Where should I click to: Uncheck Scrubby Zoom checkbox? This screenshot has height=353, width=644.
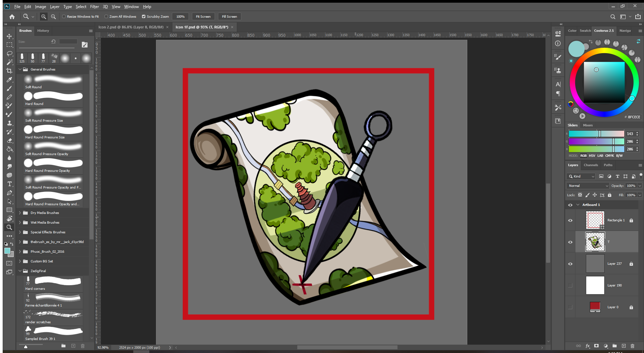[144, 16]
